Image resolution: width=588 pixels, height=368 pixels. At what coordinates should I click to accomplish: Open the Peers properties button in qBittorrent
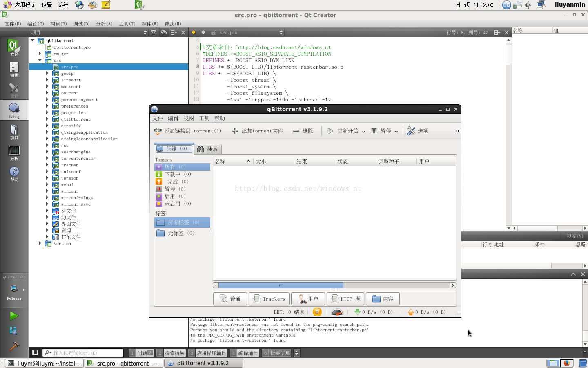pyautogui.click(x=308, y=299)
